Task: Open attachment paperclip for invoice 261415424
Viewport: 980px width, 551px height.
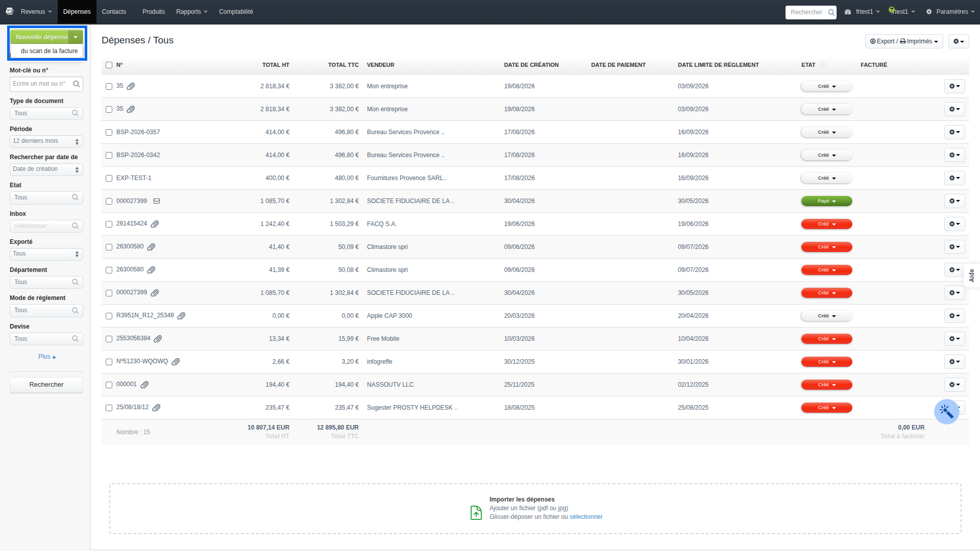Action: (155, 224)
